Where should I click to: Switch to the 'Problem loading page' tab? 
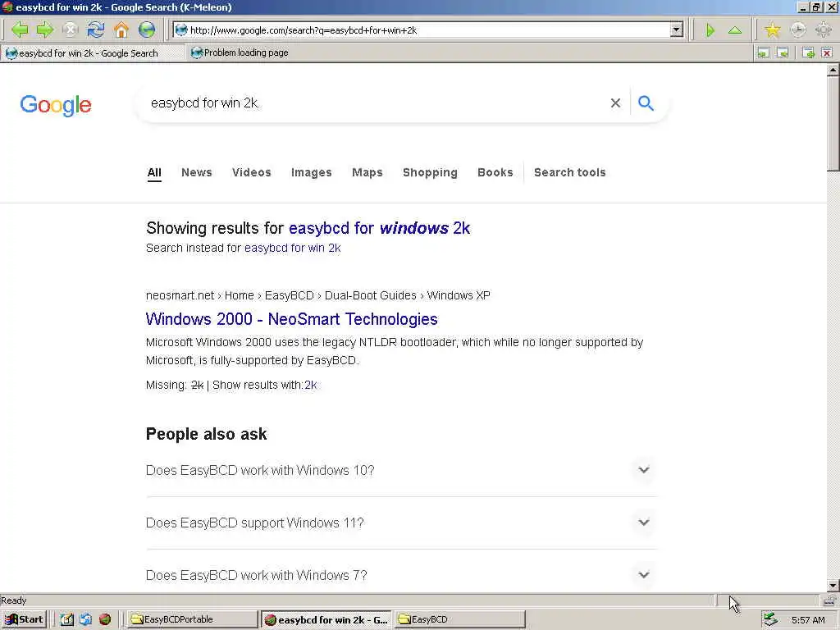coord(240,52)
